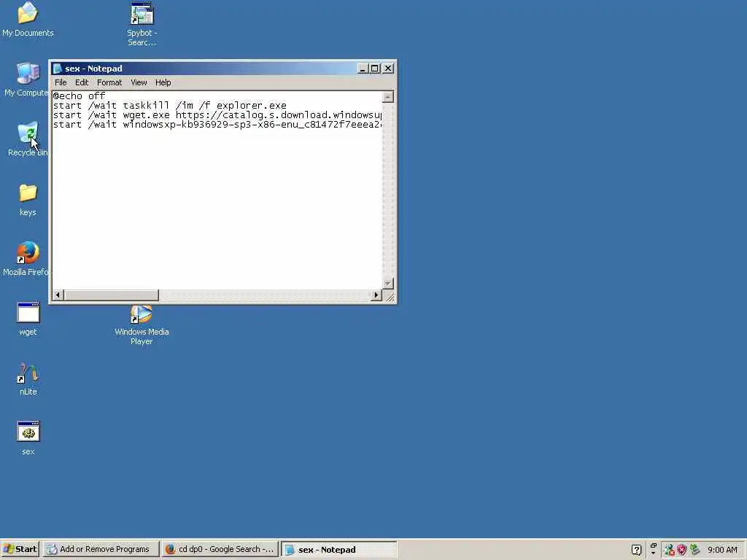Viewport: 747px width, 560px height.
Task: Click the Safely Remove Hardware tray icon
Action: coord(694,550)
